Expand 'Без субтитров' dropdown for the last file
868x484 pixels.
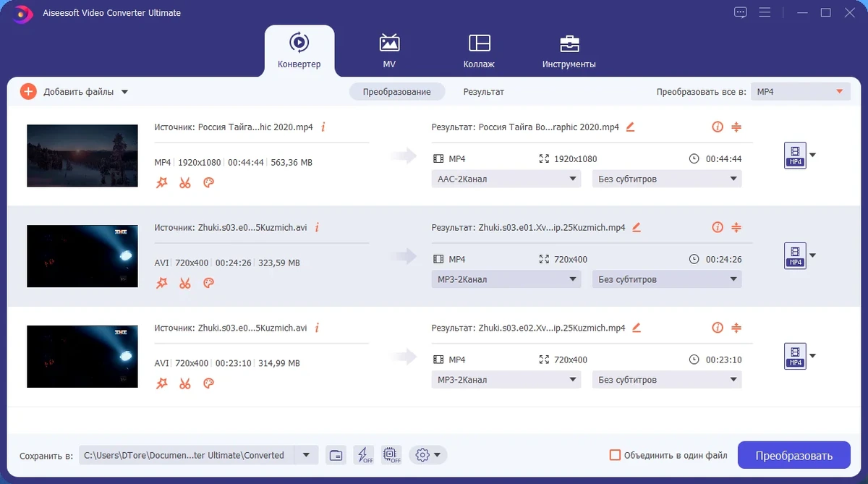667,380
